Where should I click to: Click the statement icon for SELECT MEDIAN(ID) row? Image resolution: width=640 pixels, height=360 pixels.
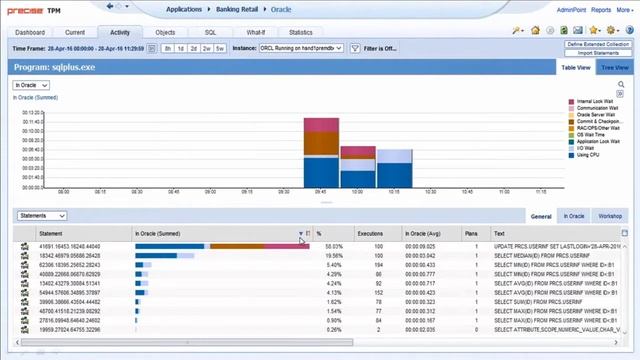[25, 256]
